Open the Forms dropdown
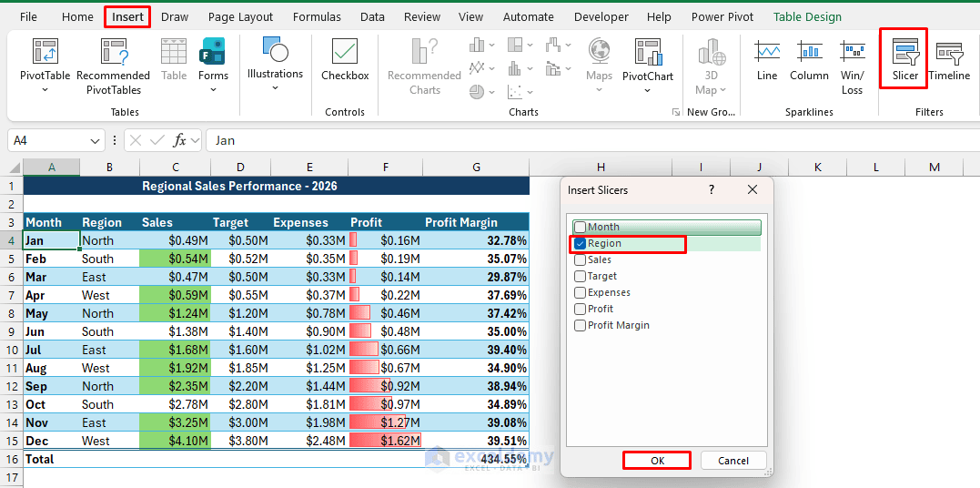Viewport: 980px width, 488px height. [213, 90]
